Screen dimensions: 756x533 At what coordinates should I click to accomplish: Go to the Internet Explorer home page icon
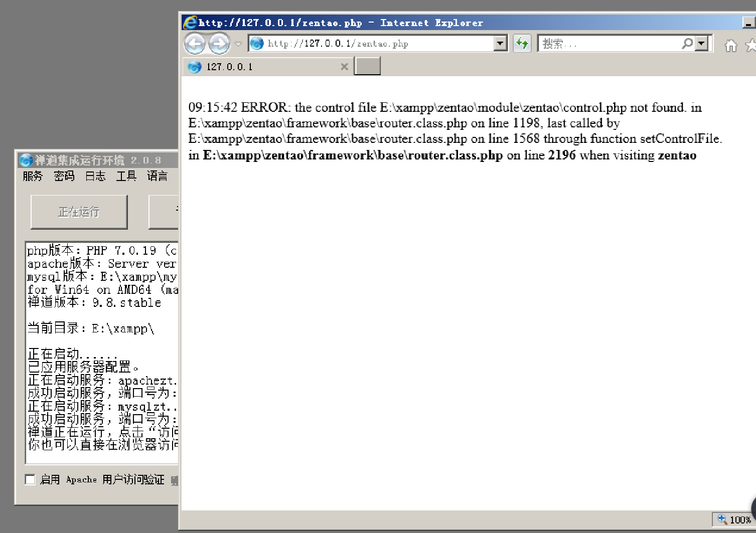[x=731, y=46]
